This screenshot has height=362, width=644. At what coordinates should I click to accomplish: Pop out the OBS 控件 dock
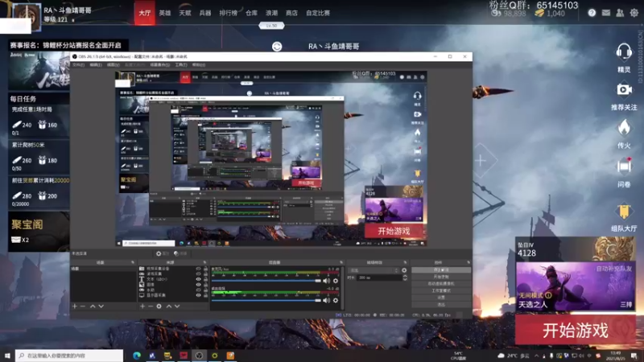469,262
